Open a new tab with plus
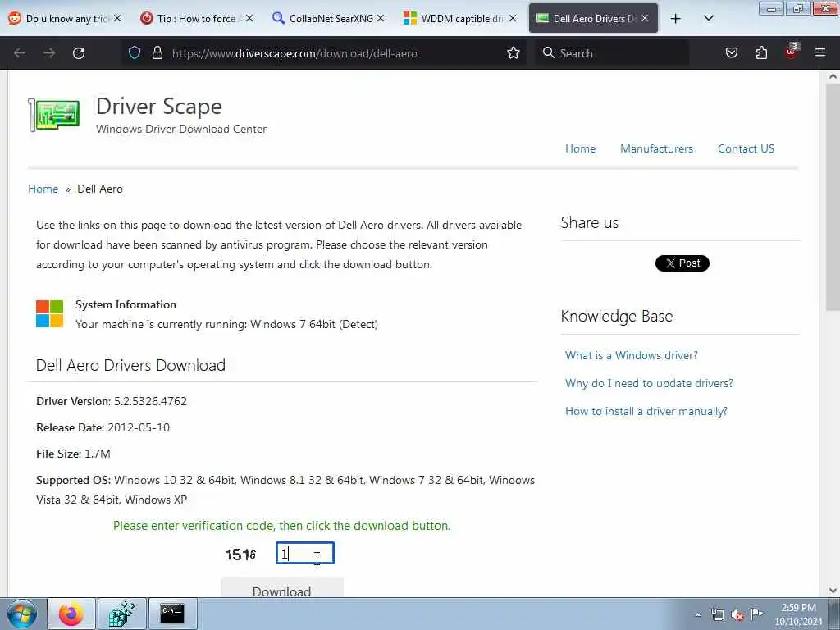This screenshot has width=840, height=630. (676, 19)
